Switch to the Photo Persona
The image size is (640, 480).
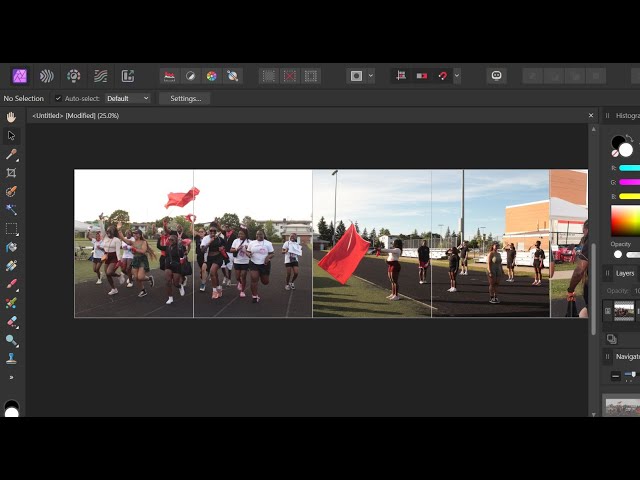20,76
